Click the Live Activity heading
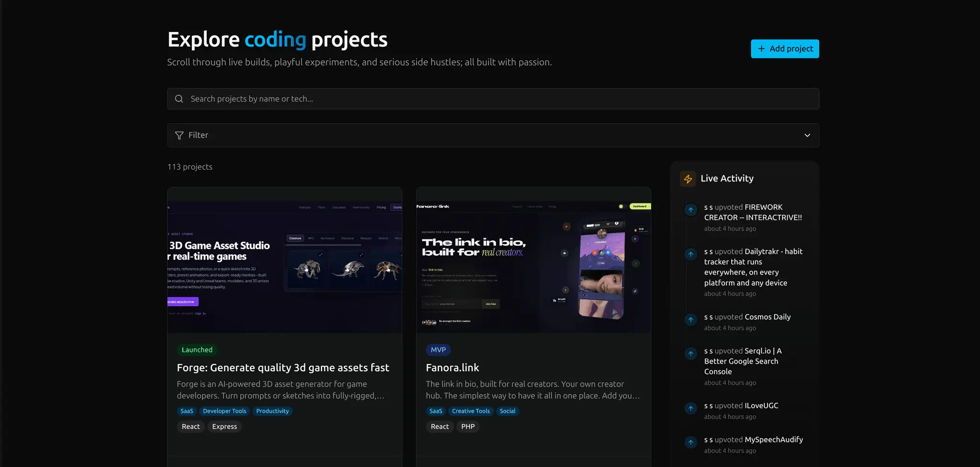The width and height of the screenshot is (980, 467). tap(727, 178)
